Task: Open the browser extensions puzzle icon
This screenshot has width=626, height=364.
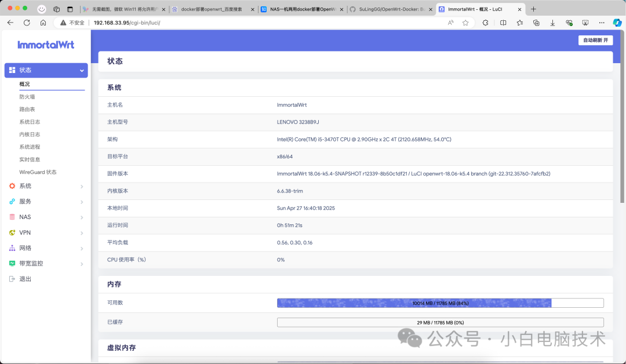Action: 486,23
